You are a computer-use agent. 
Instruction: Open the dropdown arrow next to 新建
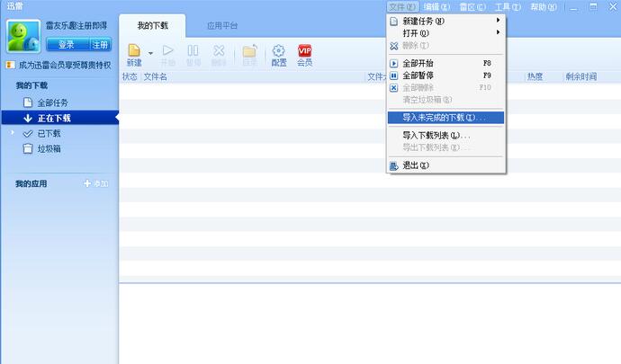150,53
